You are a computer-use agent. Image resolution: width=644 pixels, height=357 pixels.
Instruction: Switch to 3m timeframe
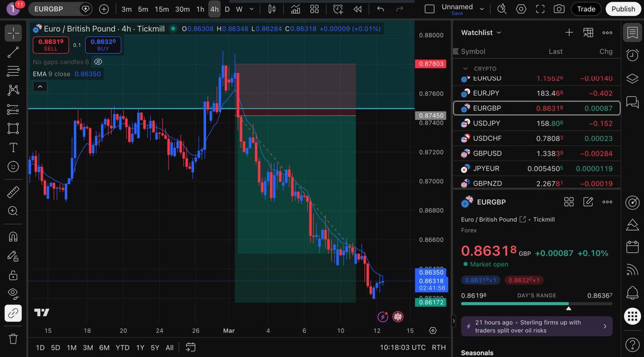[127, 9]
